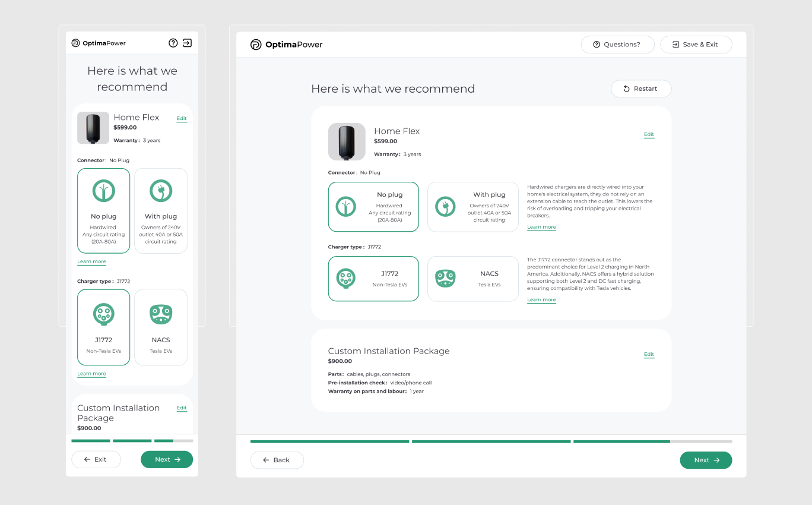This screenshot has width=812, height=505.
Task: Select NACS charger type in mobile view
Action: (161, 327)
